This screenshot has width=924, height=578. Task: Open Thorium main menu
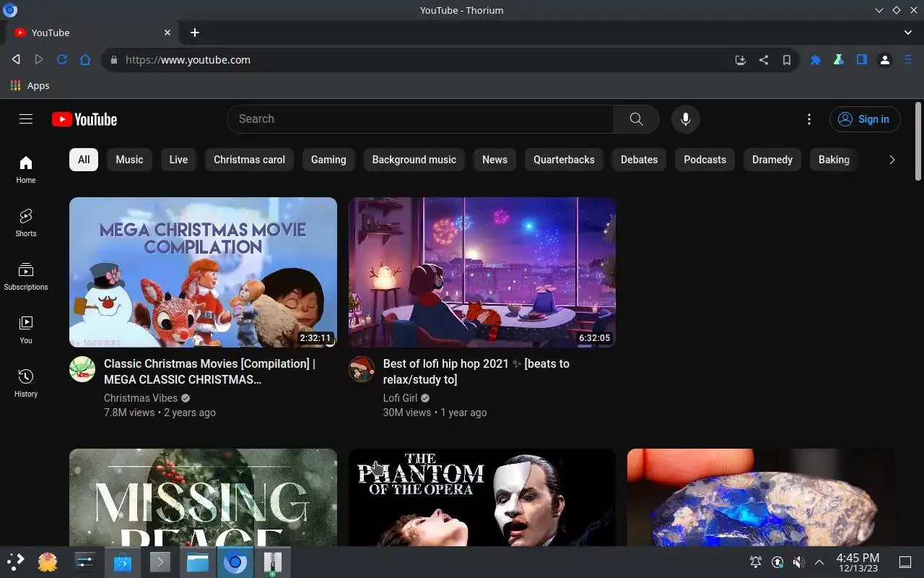908,60
